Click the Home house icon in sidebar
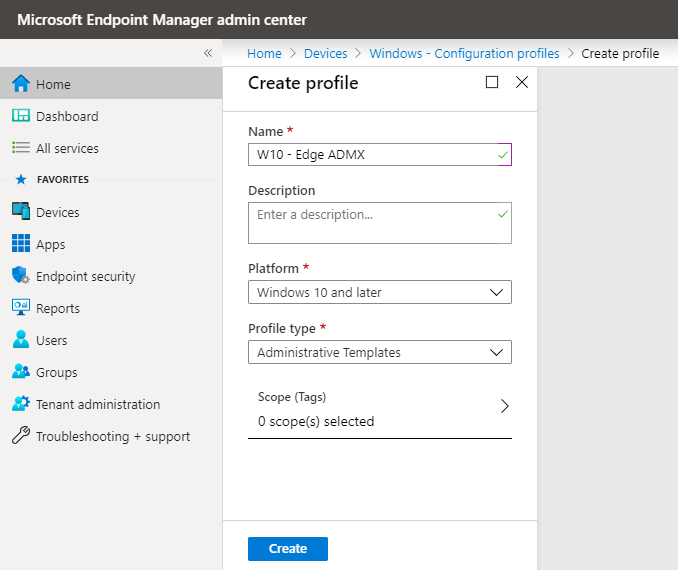Viewport: 678px width, 570px height. [21, 84]
